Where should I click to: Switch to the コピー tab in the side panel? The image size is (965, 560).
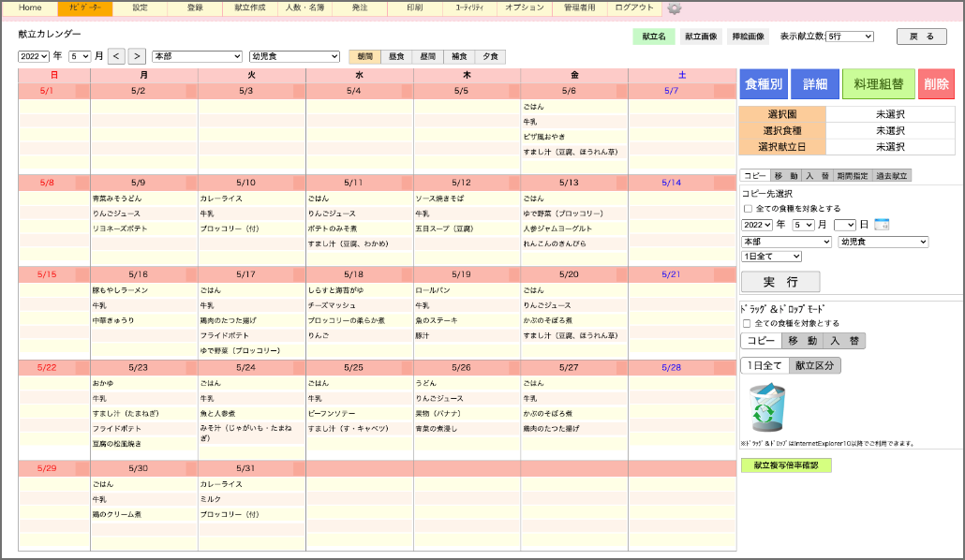pyautogui.click(x=755, y=176)
